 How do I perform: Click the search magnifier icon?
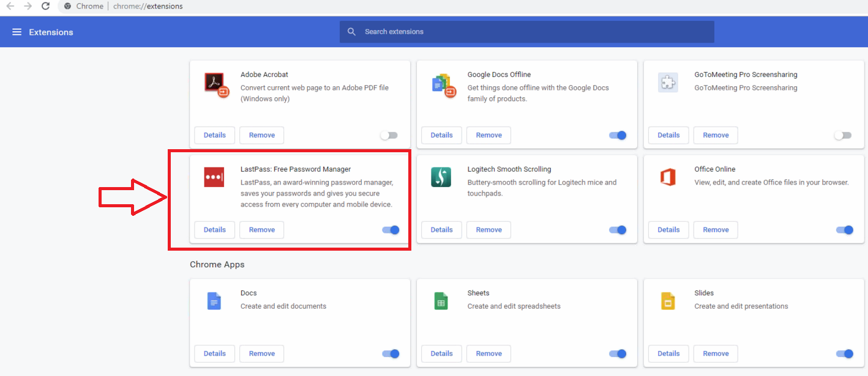click(351, 32)
